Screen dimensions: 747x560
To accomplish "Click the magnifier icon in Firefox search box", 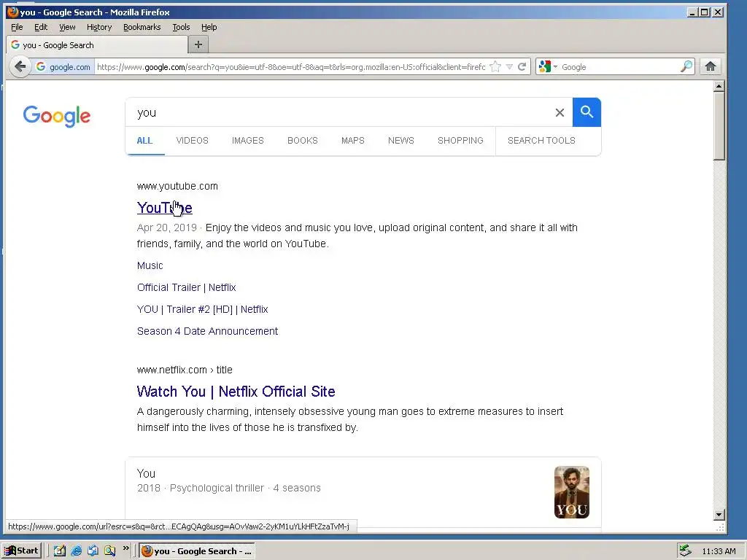I will tap(686, 66).
